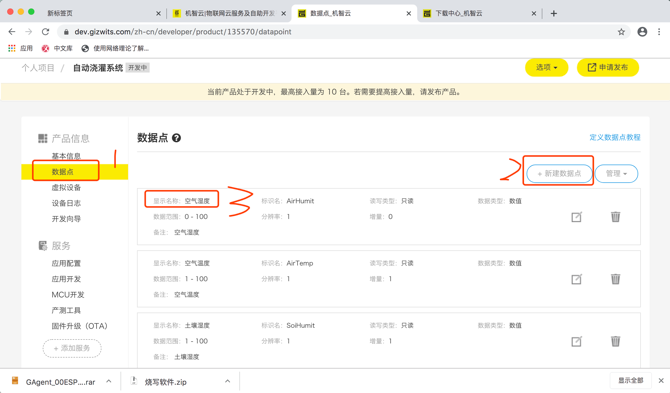
Task: Delete the SoiHumit data point
Action: pos(615,341)
